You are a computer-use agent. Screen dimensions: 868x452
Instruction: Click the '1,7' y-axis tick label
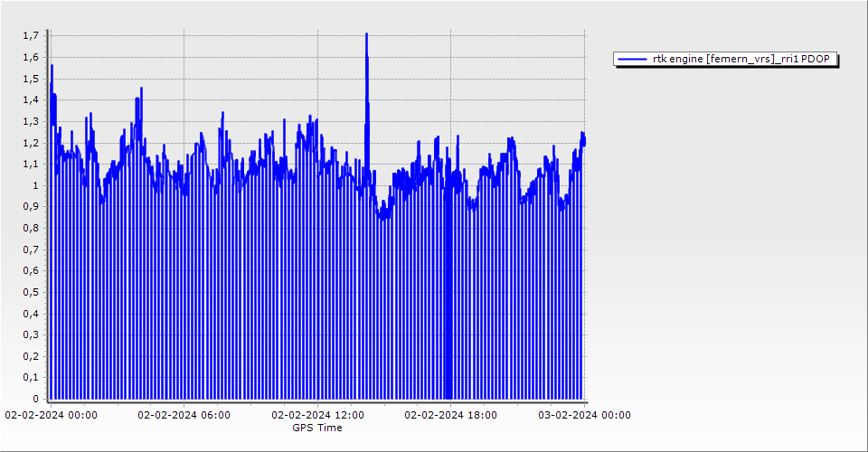pyautogui.click(x=33, y=36)
